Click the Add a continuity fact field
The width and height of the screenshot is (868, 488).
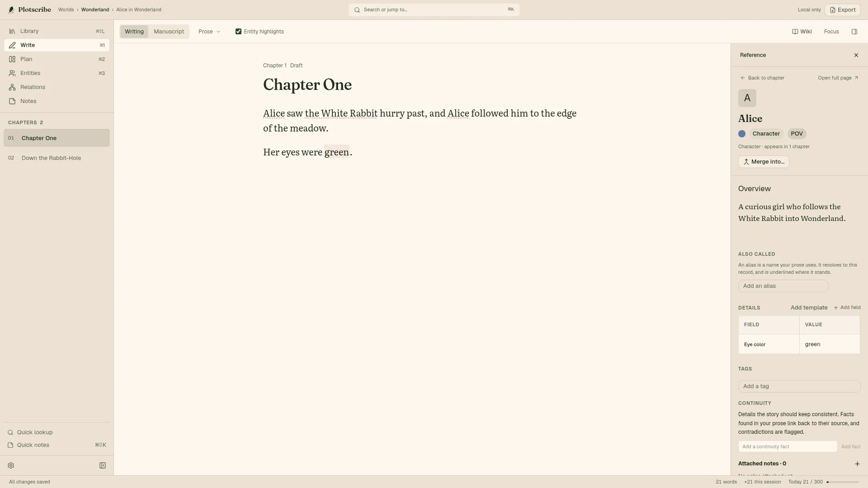point(788,447)
